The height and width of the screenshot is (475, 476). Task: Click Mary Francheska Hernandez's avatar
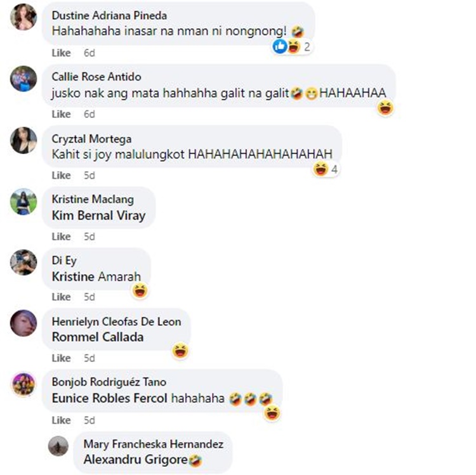(58, 446)
